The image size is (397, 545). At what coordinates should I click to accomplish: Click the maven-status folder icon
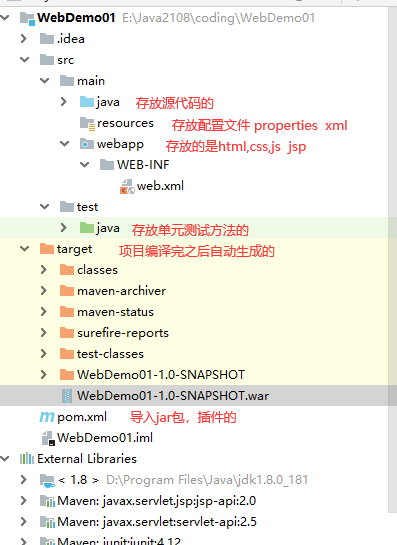[x=67, y=311]
